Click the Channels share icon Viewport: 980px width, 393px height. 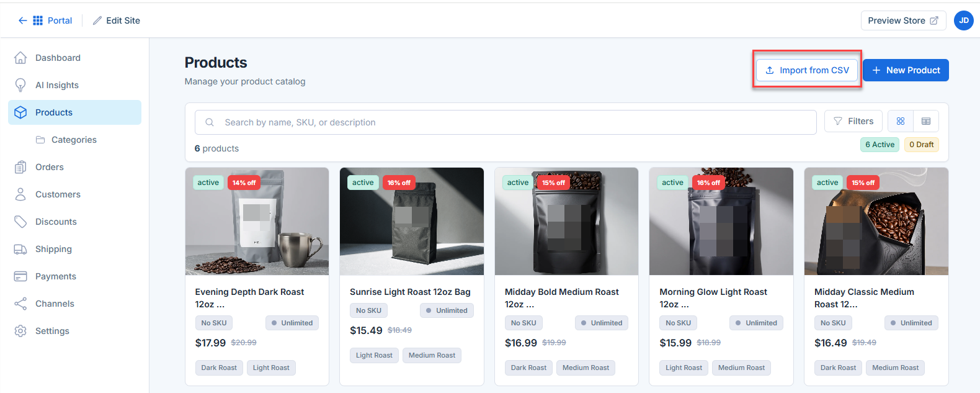click(20, 304)
